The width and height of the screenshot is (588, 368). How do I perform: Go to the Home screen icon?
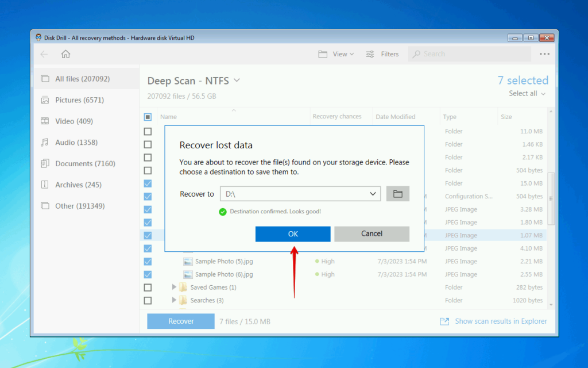point(65,54)
